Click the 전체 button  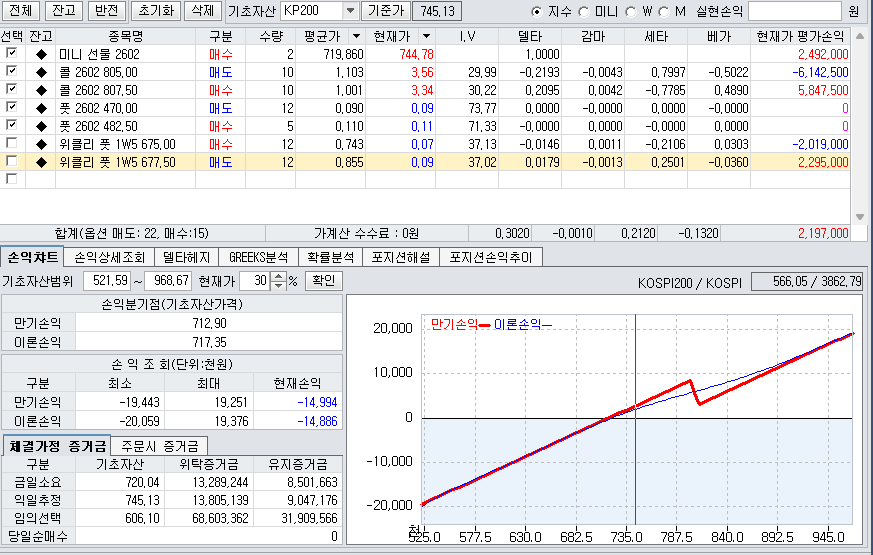pos(21,11)
